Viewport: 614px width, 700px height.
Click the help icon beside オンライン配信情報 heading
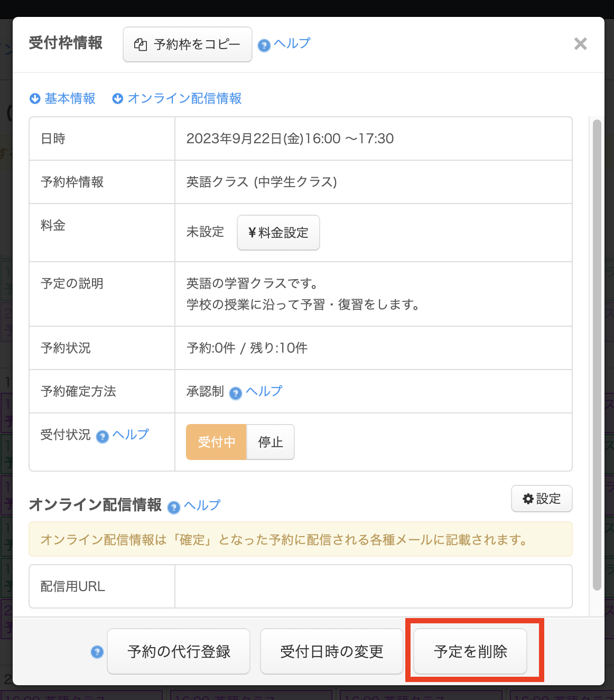point(174,508)
